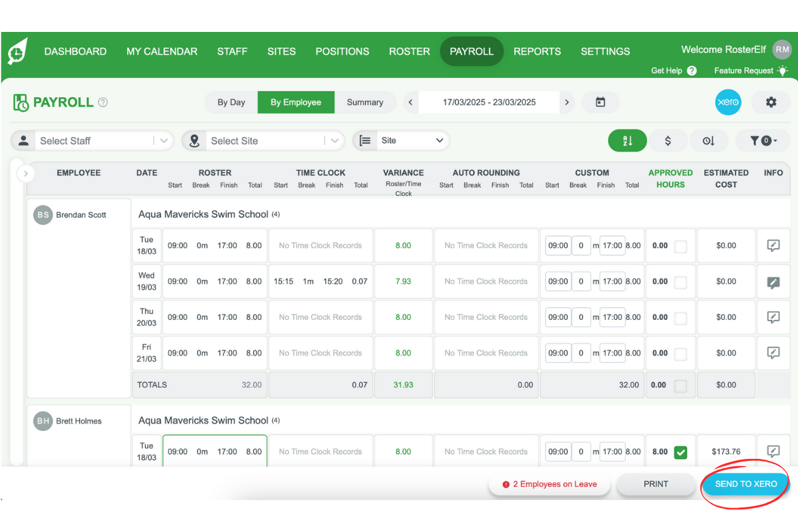Uncheck Brett Holmes approved hours checkbox
This screenshot has height=532, width=798.
(680, 452)
